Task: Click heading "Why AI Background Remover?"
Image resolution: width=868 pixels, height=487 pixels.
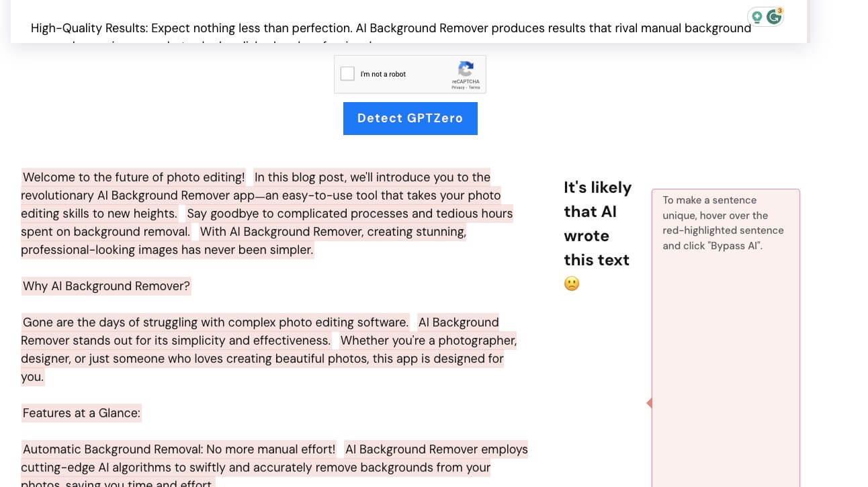Action: click(x=106, y=286)
